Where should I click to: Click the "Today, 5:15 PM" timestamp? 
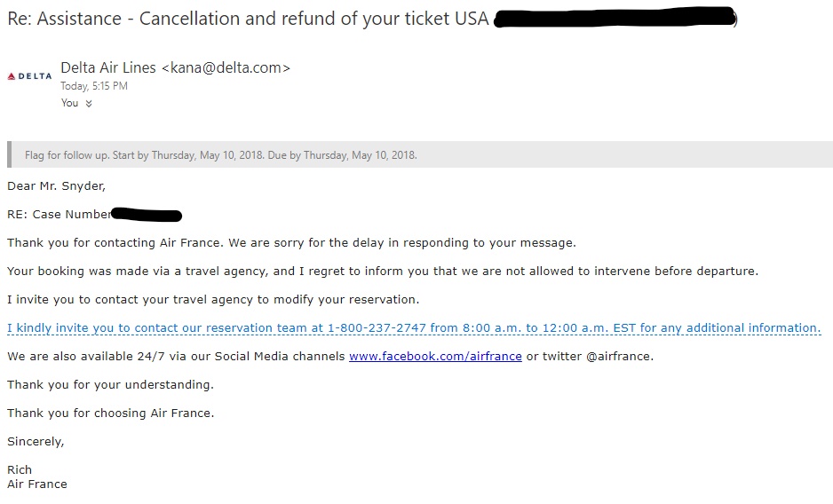click(94, 86)
